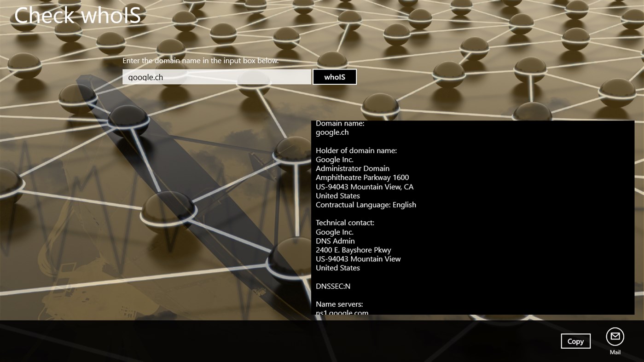This screenshot has height=362, width=644.
Task: Click inside the domain name input box
Action: click(216, 77)
